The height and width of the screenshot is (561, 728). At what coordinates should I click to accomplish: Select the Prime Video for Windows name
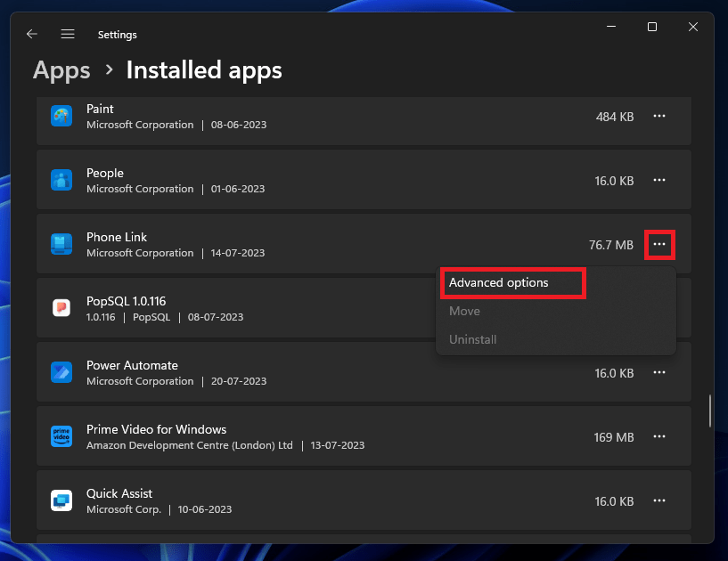157,429
